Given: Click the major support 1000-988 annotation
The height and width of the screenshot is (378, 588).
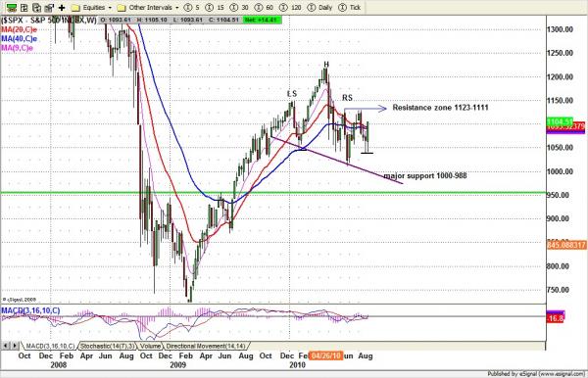Looking at the screenshot, I should [425, 175].
